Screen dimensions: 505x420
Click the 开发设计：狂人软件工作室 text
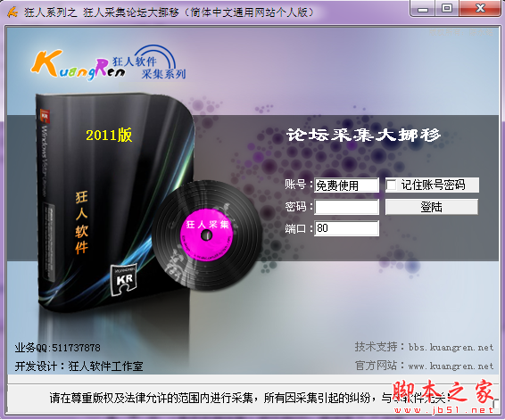(79, 366)
